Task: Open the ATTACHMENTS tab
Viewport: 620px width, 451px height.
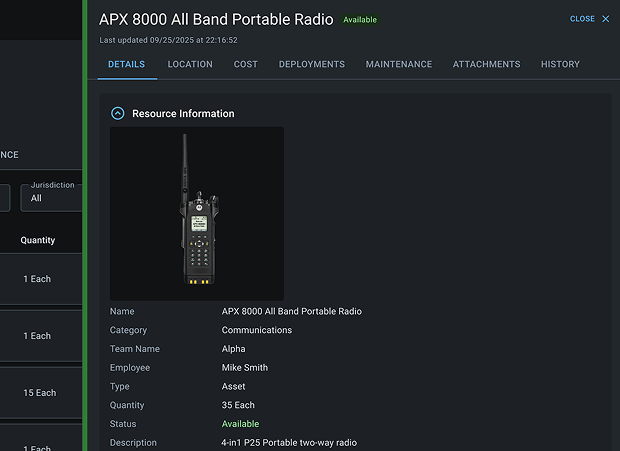Action: [486, 64]
